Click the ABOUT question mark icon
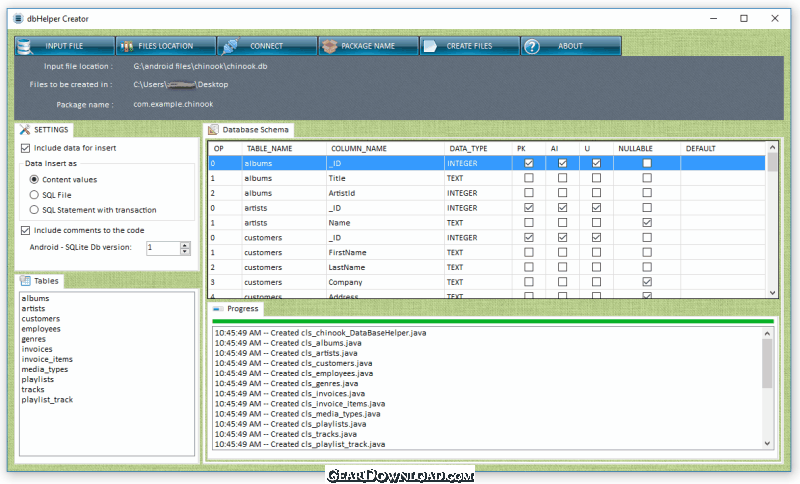The height and width of the screenshot is (484, 800). coord(532,46)
